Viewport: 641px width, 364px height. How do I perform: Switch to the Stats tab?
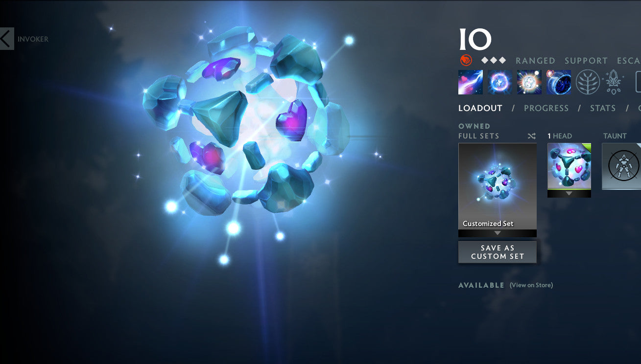(x=603, y=108)
